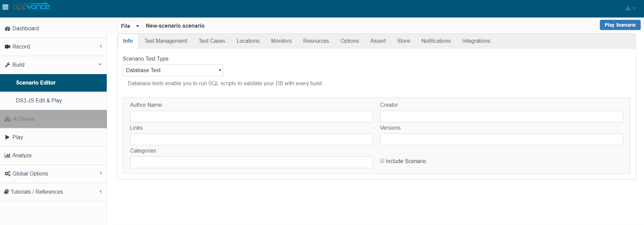Viewport: 644px width, 225px height.
Task: Click the New-scenario.scenario file name
Action: pos(175,26)
